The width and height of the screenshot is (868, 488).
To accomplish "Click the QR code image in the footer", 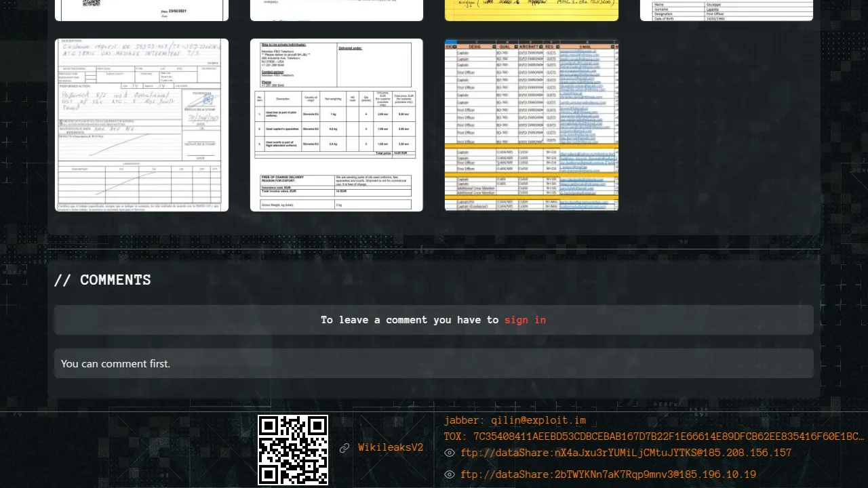I will (x=293, y=449).
